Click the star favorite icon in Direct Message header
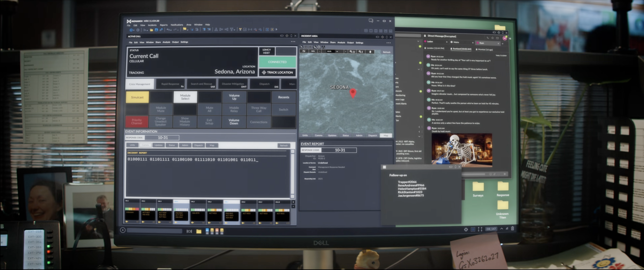The height and width of the screenshot is (270, 644). [x=493, y=38]
